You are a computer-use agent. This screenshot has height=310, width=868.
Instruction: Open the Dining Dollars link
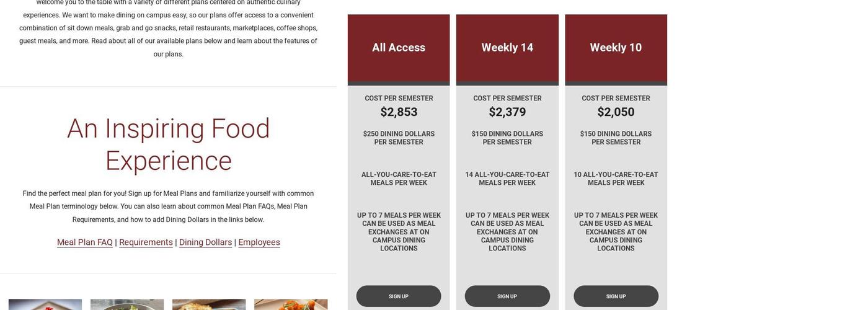[x=205, y=242]
